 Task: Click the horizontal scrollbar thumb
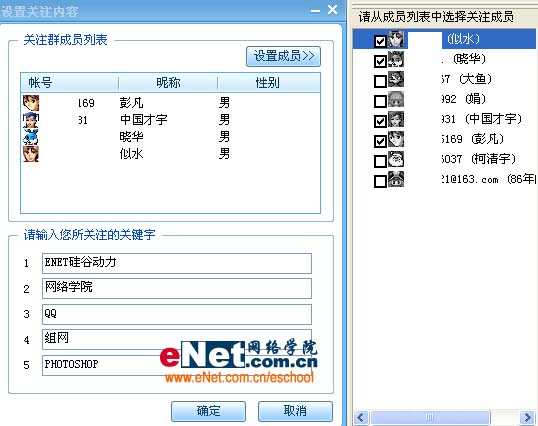(430, 418)
